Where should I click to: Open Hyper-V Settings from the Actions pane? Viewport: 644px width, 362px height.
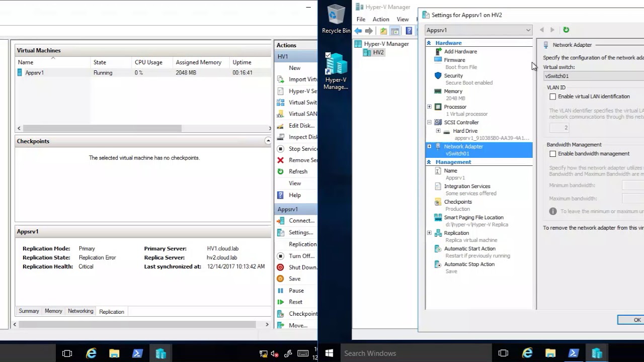pyautogui.click(x=297, y=91)
